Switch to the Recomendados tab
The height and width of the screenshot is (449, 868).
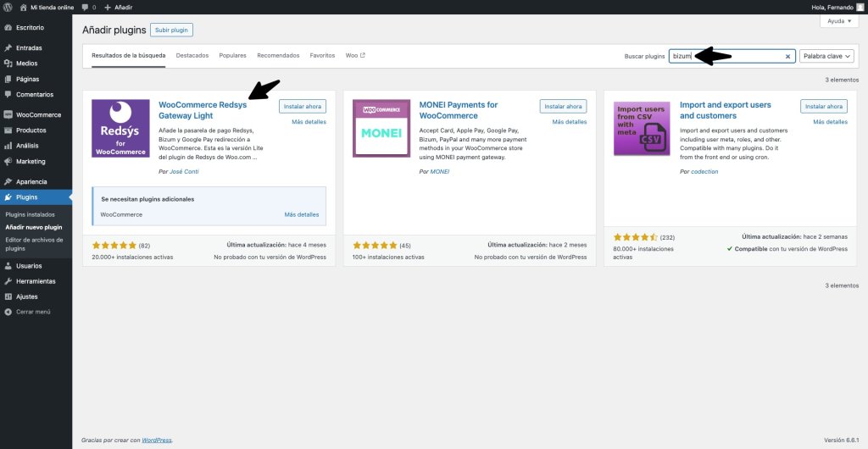pyautogui.click(x=278, y=56)
